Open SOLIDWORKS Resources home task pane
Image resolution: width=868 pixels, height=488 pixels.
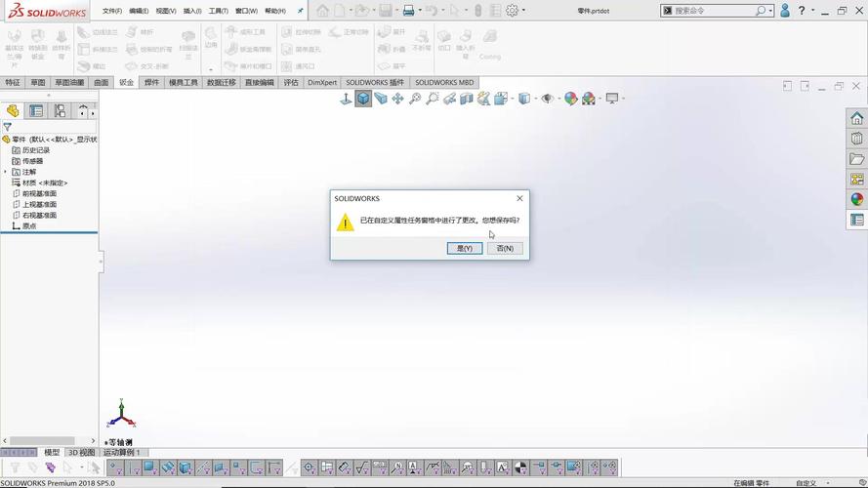(857, 118)
